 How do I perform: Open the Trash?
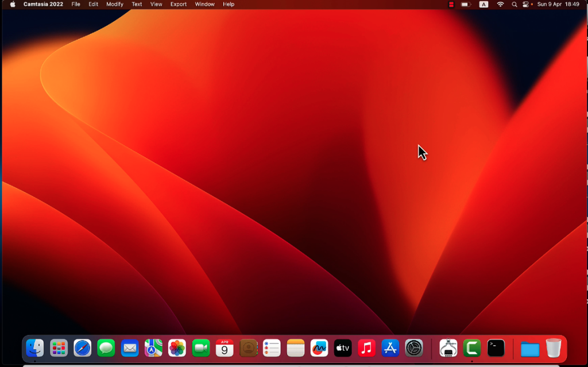(x=554, y=348)
